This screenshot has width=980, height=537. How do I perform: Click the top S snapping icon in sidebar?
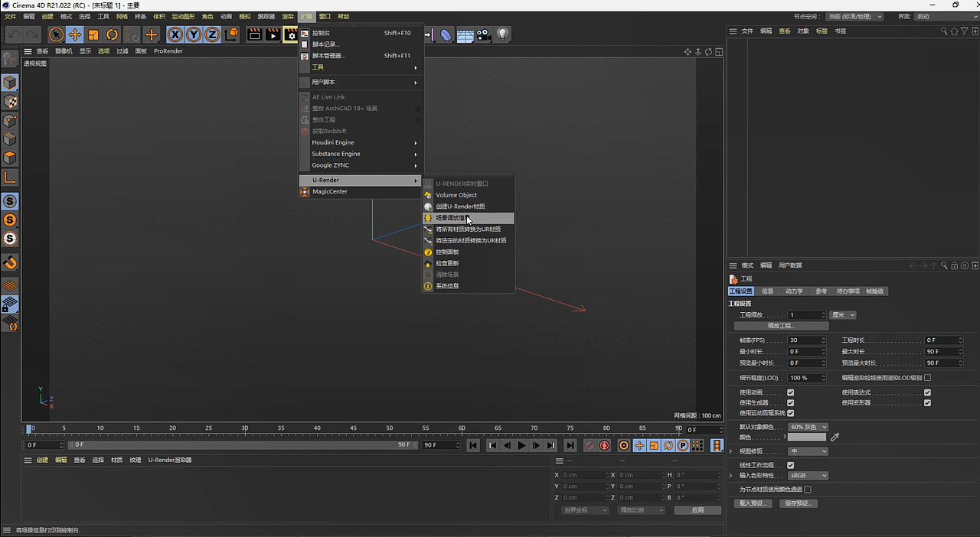[x=10, y=201]
